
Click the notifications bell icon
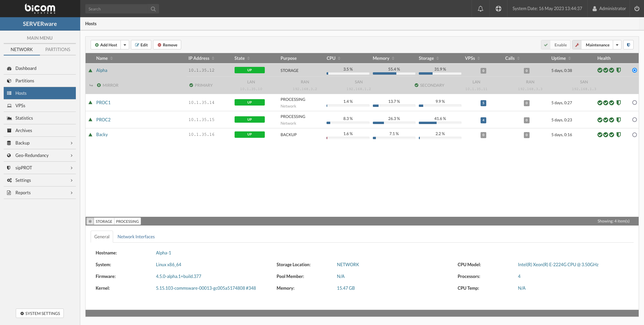[480, 9]
